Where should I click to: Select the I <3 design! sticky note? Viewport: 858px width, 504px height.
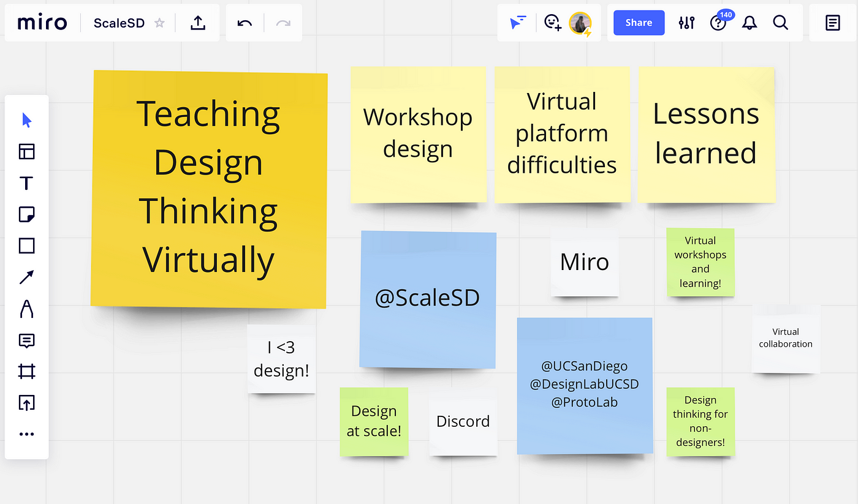tap(281, 359)
